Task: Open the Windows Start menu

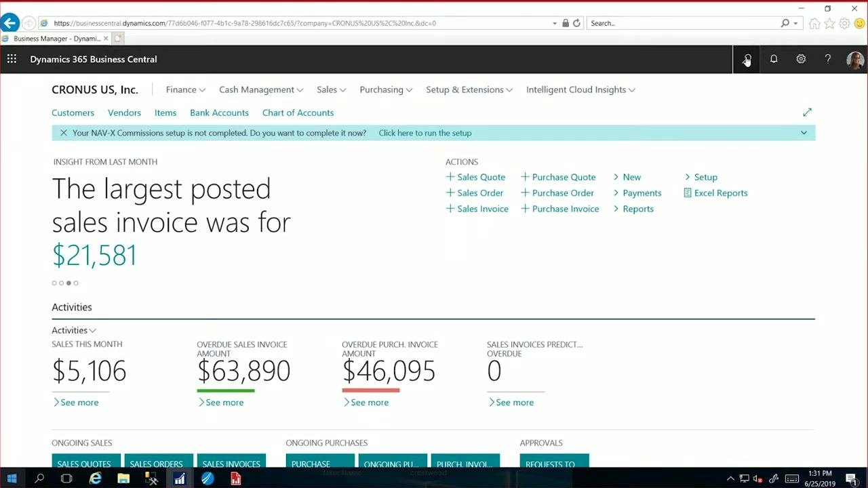Action: pos(12,479)
